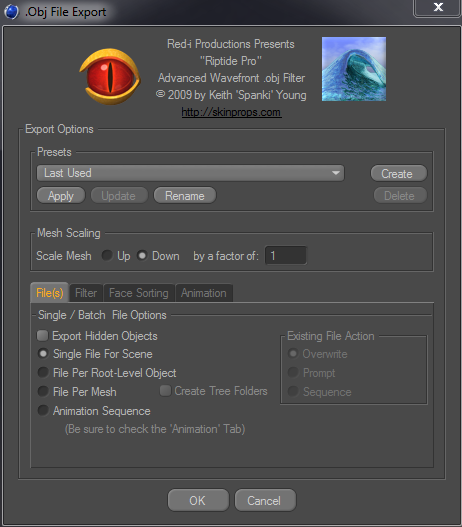Choose File Per Root-Level Object
Image resolution: width=462 pixels, height=527 pixels.
[43, 372]
